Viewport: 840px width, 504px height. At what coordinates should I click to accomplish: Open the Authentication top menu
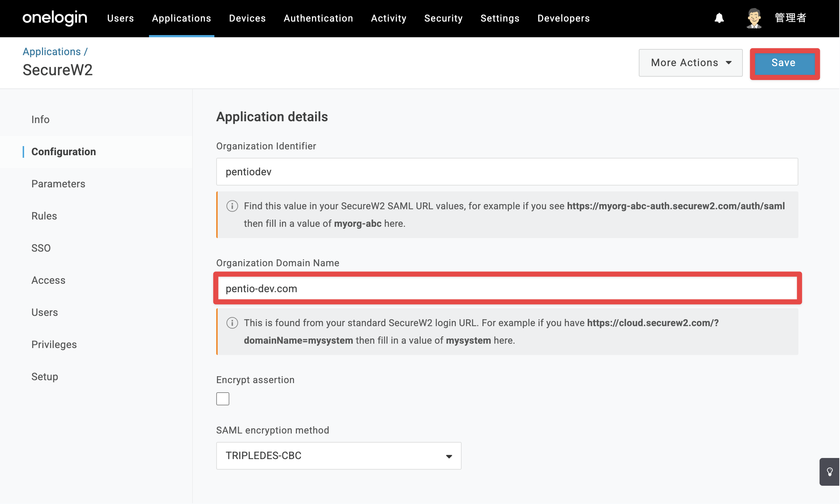318,18
